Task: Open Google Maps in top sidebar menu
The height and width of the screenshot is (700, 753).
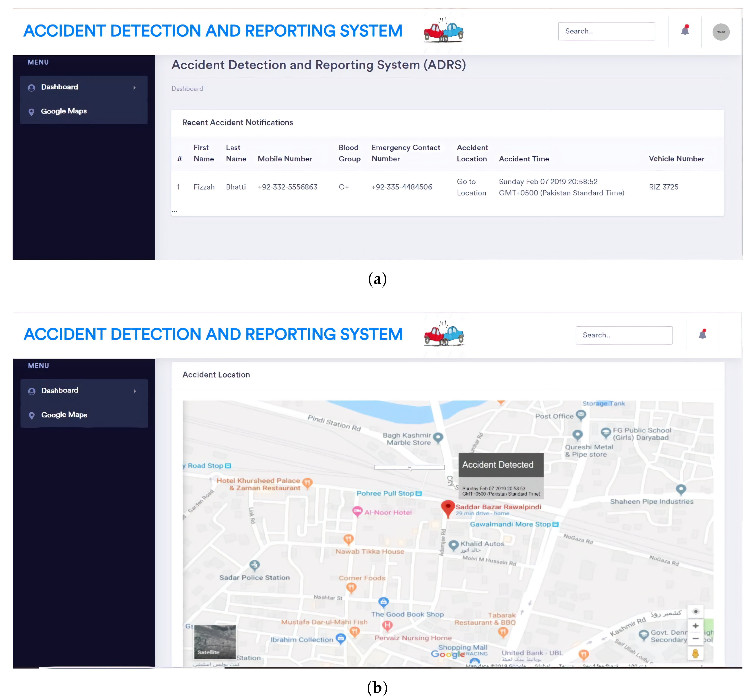Action: coord(64,111)
